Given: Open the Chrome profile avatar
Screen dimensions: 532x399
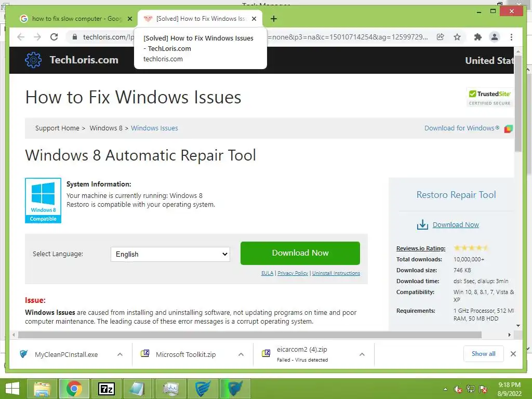Looking at the screenshot, I should pos(495,37).
